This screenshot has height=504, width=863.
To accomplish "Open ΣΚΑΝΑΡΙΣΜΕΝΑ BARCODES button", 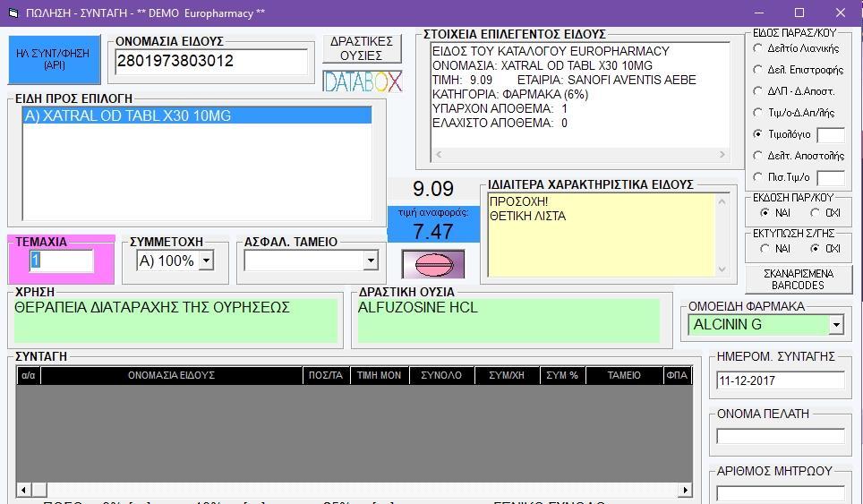I will 798,279.
